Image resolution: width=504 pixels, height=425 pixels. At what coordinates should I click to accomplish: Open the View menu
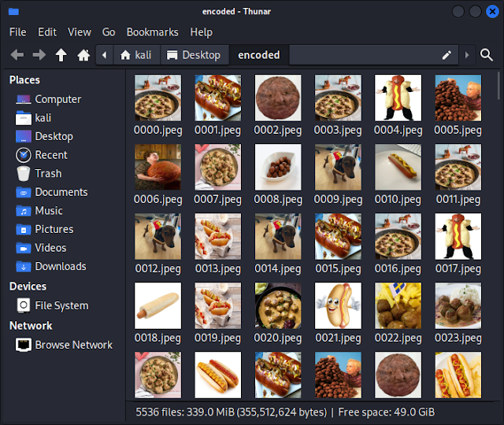80,32
